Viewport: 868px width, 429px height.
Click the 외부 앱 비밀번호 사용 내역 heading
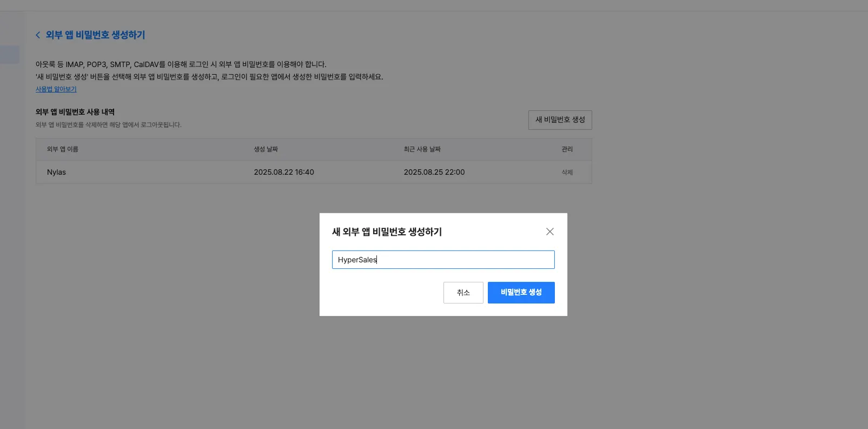pyautogui.click(x=75, y=112)
